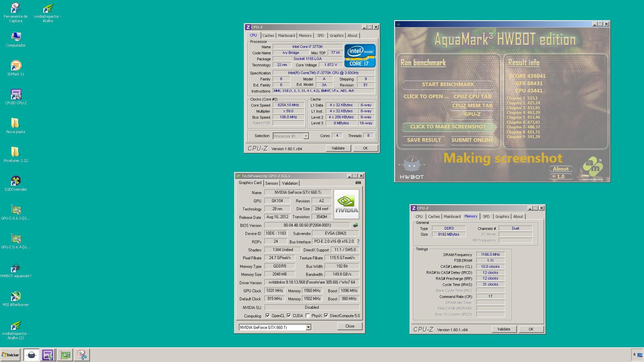Image resolution: width=644 pixels, height=362 pixels.
Task: Click GPU-Z BIOS save chip icon
Action: coord(356,225)
